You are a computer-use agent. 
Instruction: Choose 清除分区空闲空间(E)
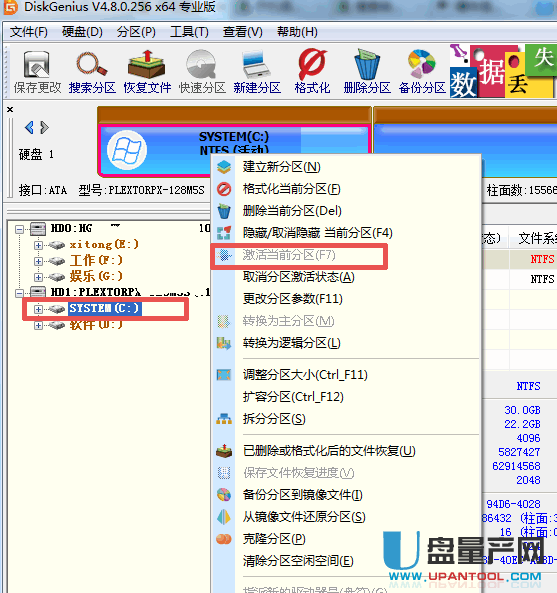pos(298,561)
